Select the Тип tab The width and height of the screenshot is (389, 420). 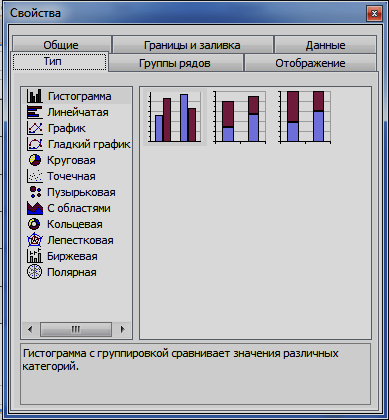pyautogui.click(x=59, y=62)
